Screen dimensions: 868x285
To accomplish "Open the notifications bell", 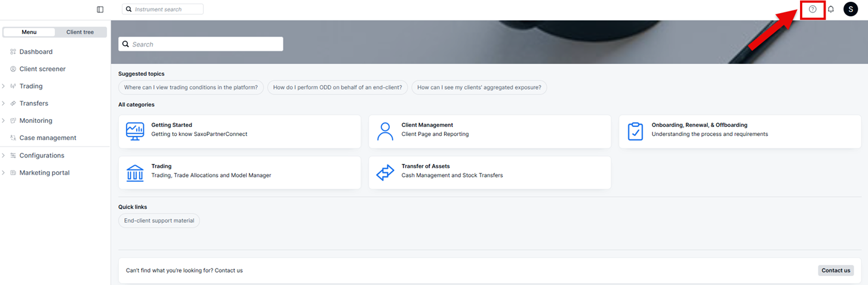I will 830,10.
